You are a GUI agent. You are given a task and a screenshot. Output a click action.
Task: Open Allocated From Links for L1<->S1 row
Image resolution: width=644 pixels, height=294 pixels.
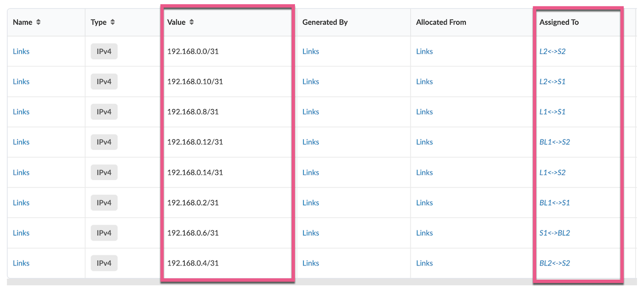(425, 112)
